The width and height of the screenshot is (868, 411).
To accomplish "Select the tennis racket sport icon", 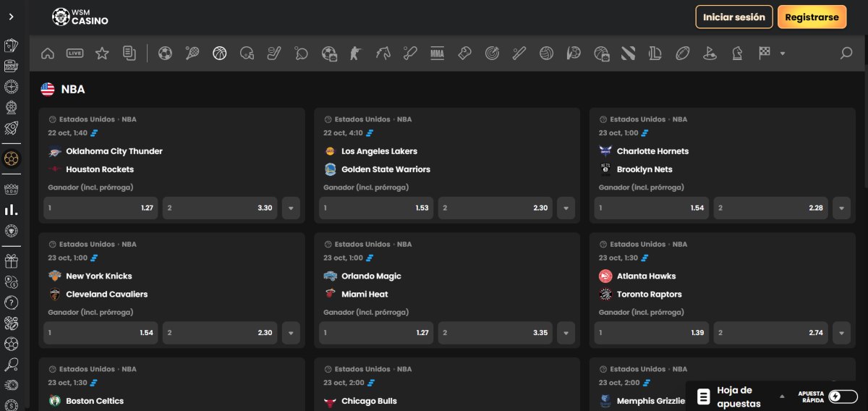I will coord(192,53).
